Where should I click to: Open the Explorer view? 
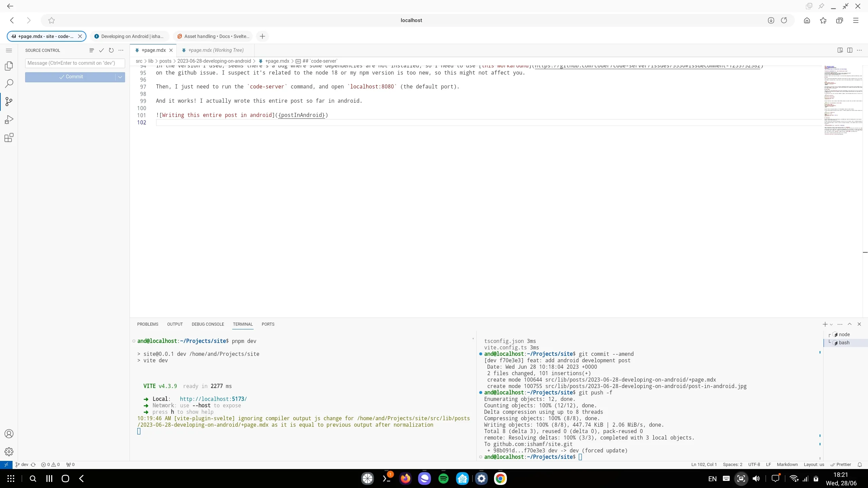coord(9,66)
